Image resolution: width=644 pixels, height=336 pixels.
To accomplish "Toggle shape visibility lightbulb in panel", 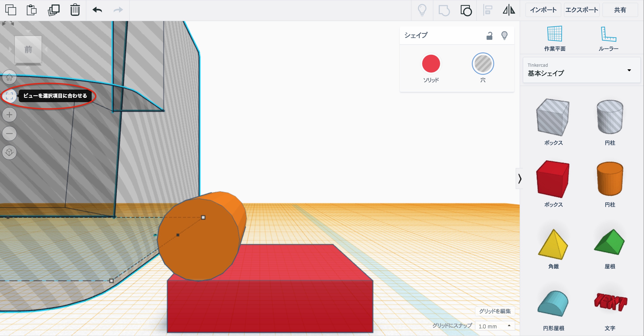I will pyautogui.click(x=504, y=36).
